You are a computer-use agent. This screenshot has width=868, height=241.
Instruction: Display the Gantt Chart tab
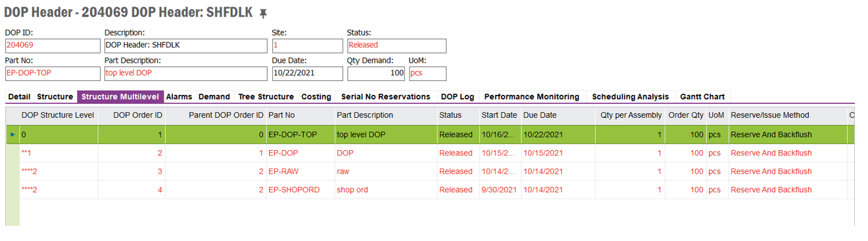702,97
